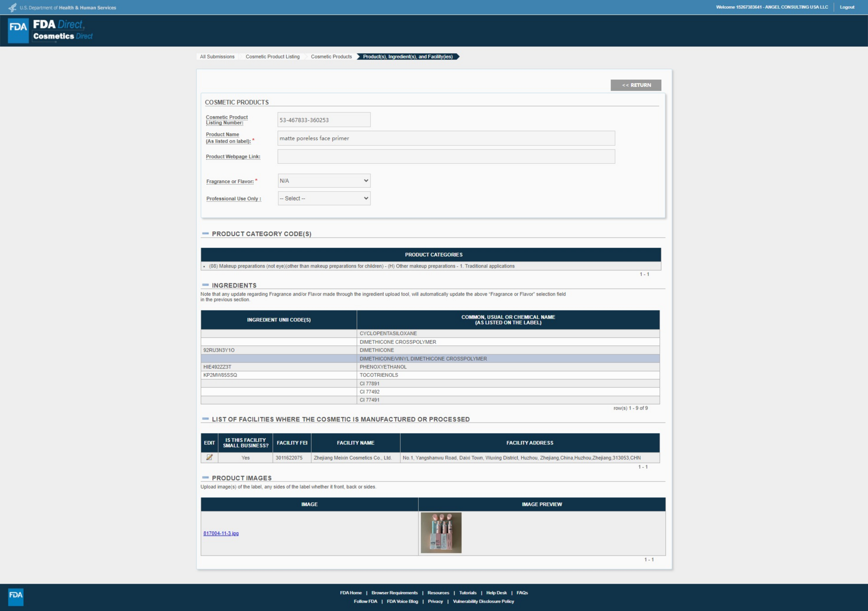Collapse the List of Facilities section
The height and width of the screenshot is (611, 868).
(205, 419)
